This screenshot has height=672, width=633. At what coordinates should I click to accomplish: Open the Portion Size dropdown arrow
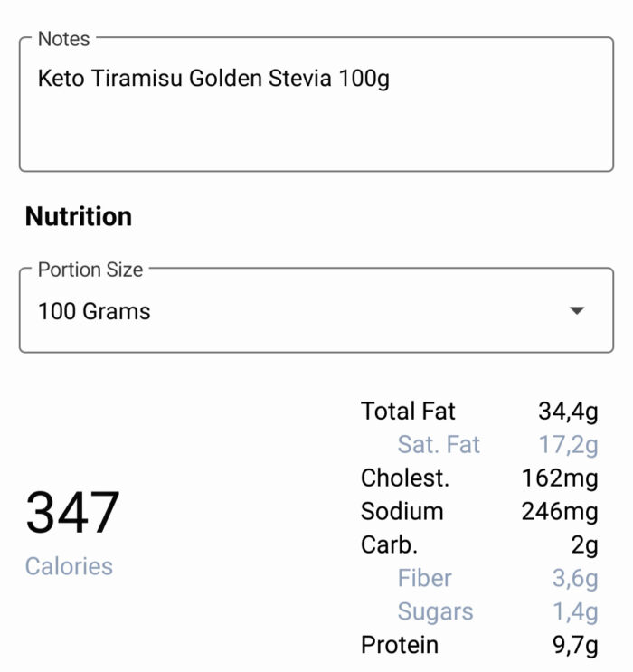[577, 310]
